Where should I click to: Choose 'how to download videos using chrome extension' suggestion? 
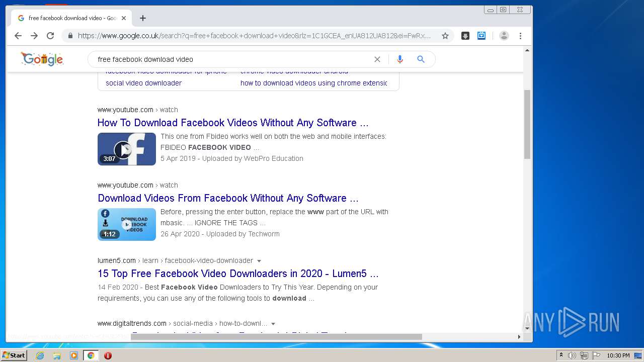click(313, 83)
